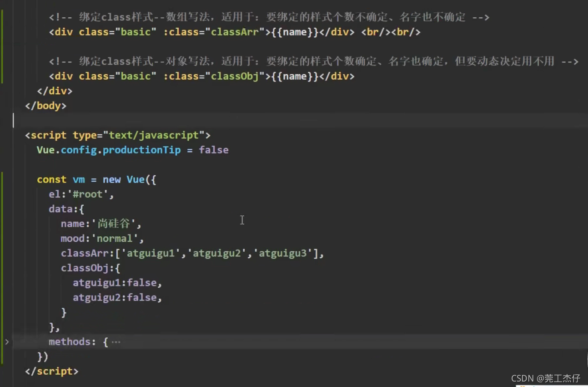Click the <br/><br/> tags
This screenshot has height=387, width=588.
391,32
